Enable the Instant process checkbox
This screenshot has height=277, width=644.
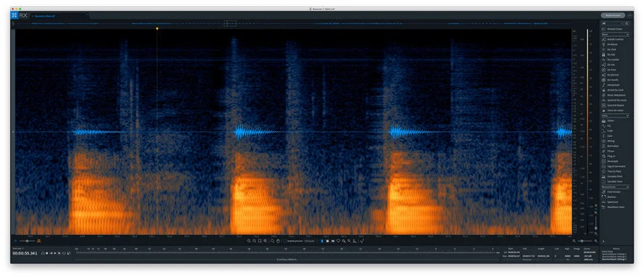pyautogui.click(x=285, y=241)
